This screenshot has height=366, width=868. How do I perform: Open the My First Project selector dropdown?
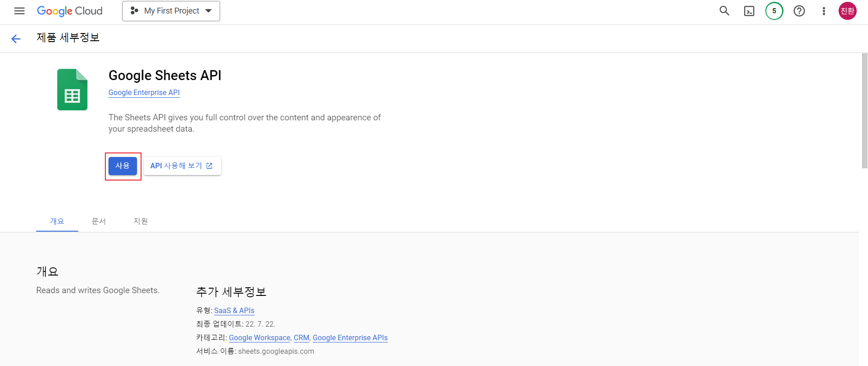[x=171, y=11]
